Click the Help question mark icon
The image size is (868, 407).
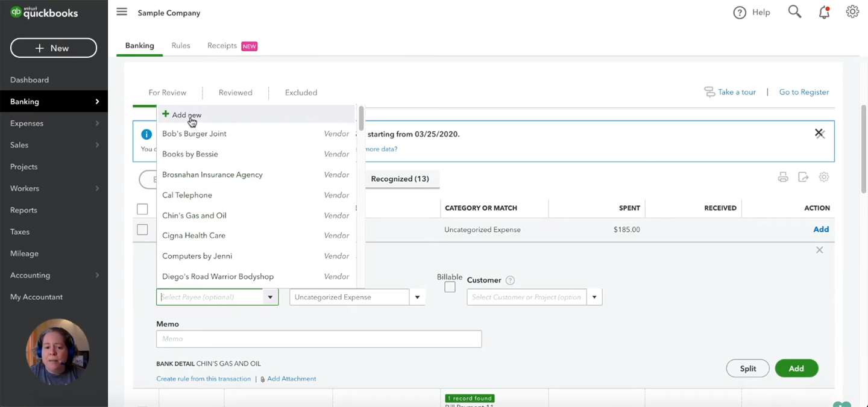click(740, 13)
